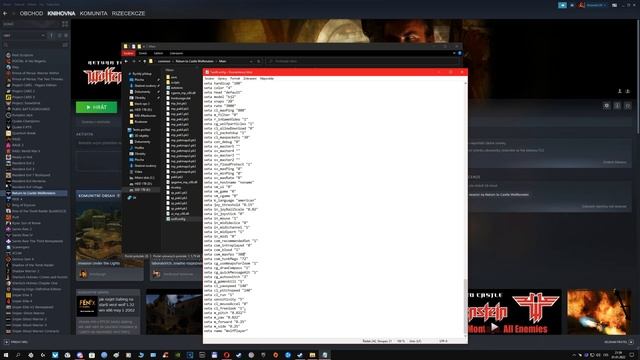Open the Úpravy menu in Notepad
Screen dimensions: 640x360
point(222,78)
